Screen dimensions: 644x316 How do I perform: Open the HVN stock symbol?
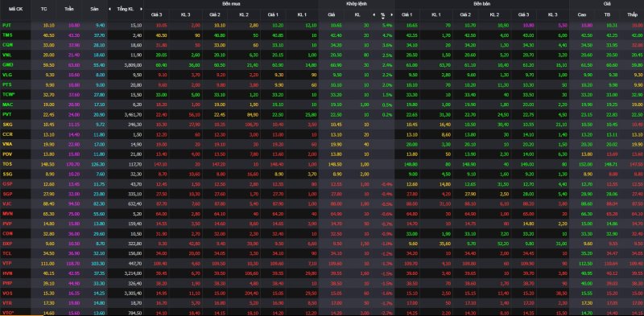(x=6, y=273)
